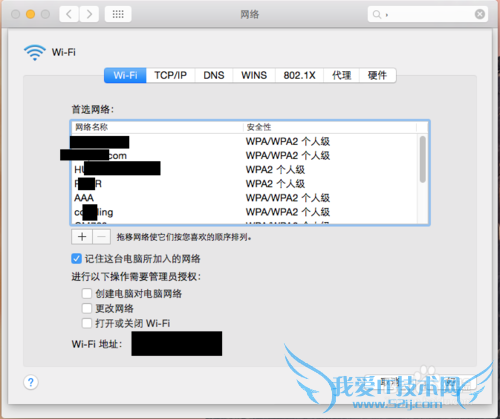Click WPA2 个人级 in the HU row
The width and height of the screenshot is (500, 419).
275,170
